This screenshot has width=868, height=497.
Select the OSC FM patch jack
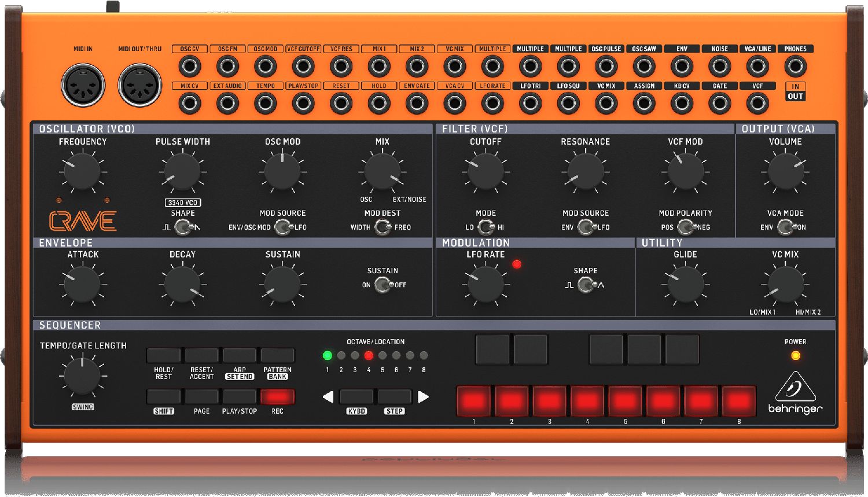pyautogui.click(x=227, y=67)
